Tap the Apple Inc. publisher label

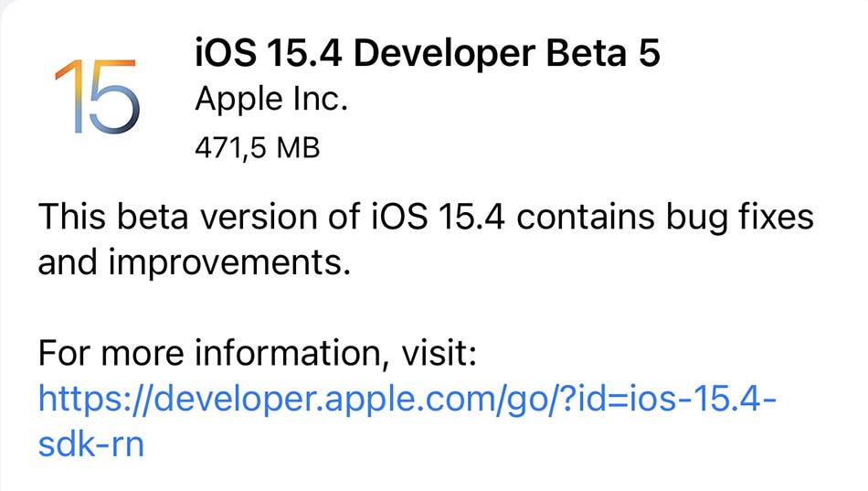pos(271,100)
